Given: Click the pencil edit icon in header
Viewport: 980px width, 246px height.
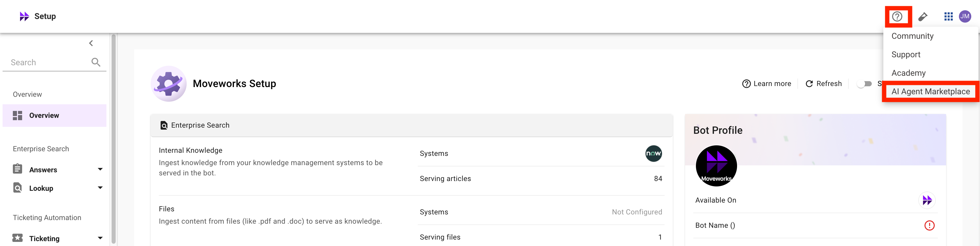Looking at the screenshot, I should click(923, 17).
